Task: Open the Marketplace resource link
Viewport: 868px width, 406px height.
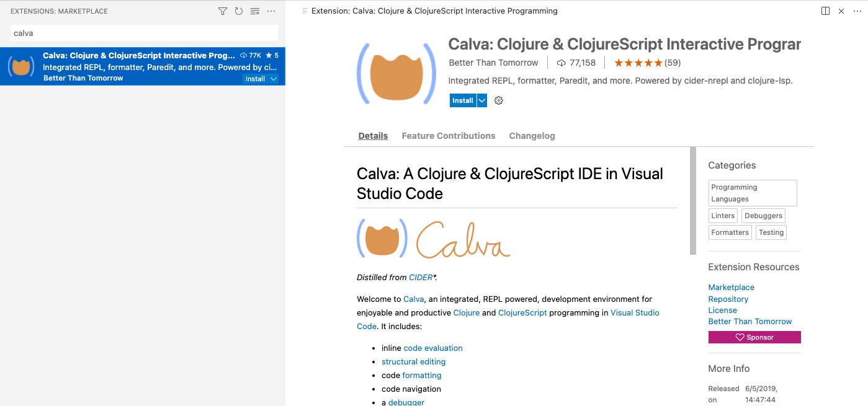Action: click(x=732, y=288)
